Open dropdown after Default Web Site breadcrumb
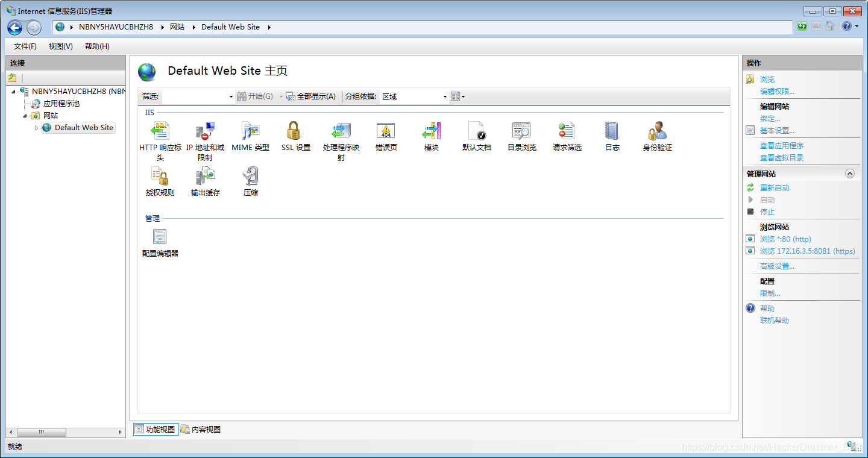 point(269,27)
